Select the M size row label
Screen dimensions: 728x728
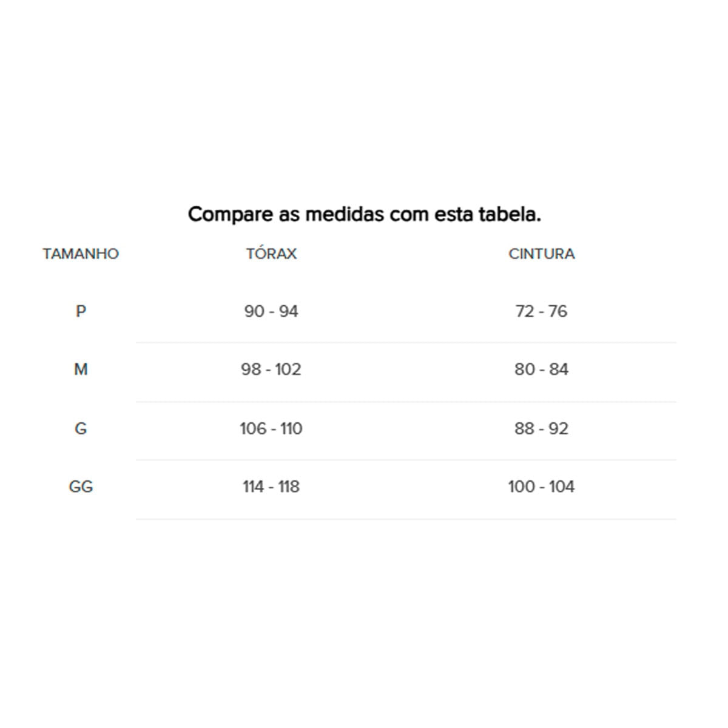click(81, 369)
